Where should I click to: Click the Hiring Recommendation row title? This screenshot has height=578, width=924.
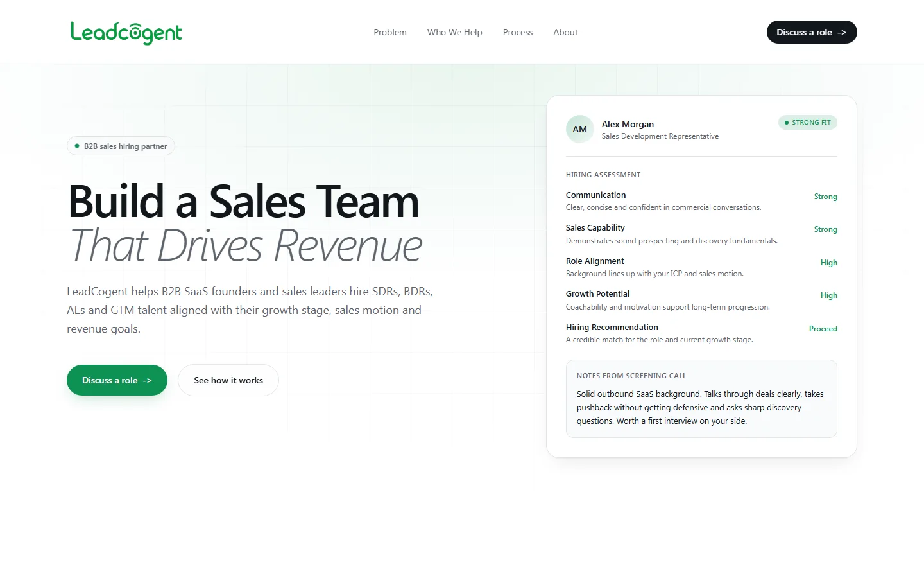(612, 327)
